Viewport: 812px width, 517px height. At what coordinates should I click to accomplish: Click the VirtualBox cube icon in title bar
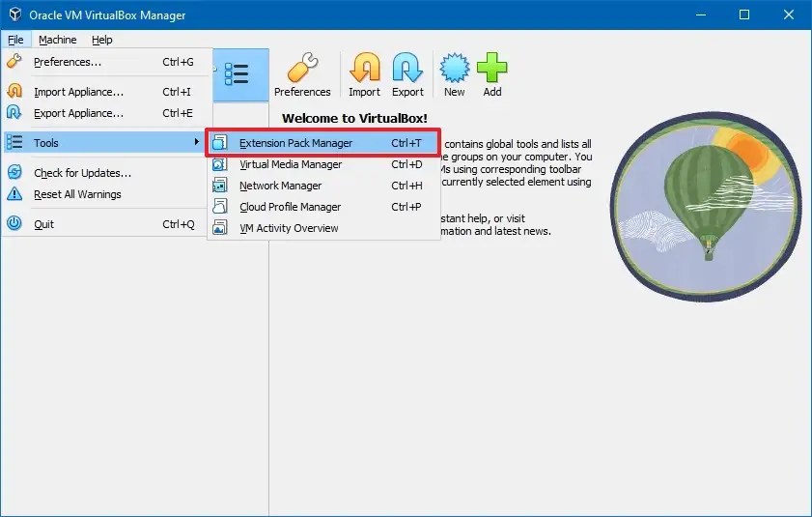click(15, 14)
